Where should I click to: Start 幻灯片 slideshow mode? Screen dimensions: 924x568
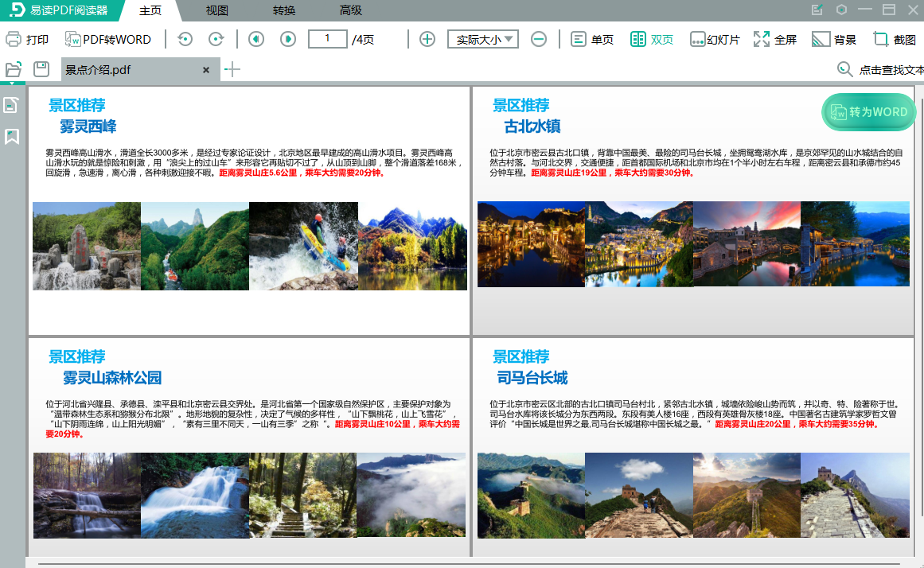click(x=715, y=40)
